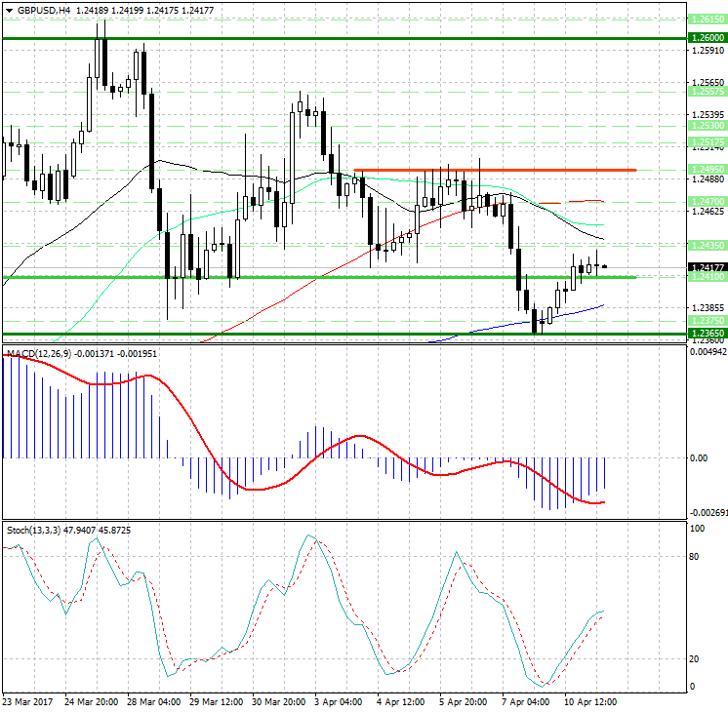
Task: Select the 1.24700 price level label
Action: 707,200
